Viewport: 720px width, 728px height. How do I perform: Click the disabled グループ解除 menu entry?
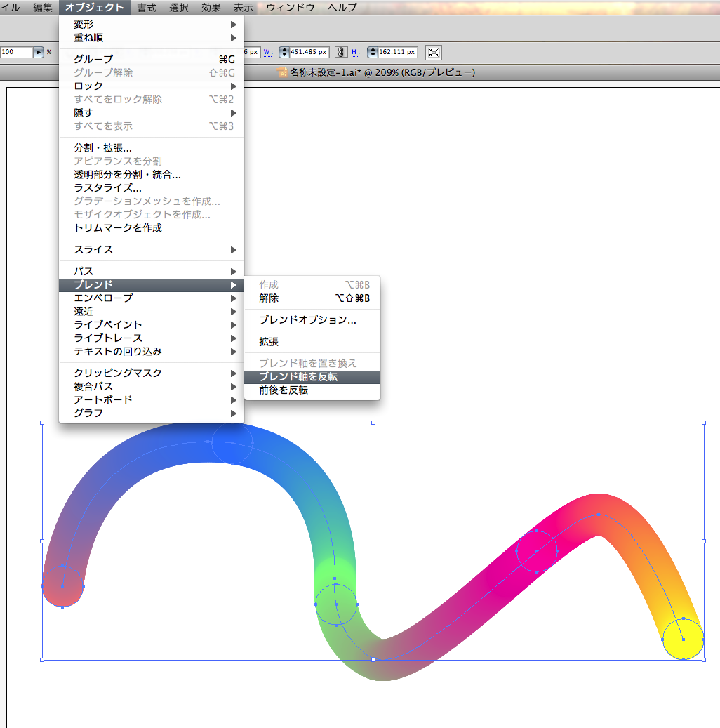coord(152,72)
